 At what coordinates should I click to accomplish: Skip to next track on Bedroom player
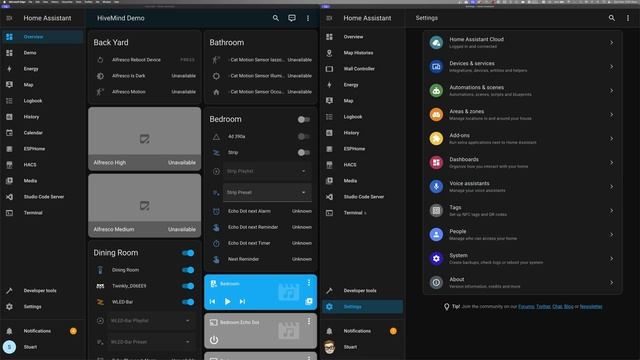click(242, 302)
